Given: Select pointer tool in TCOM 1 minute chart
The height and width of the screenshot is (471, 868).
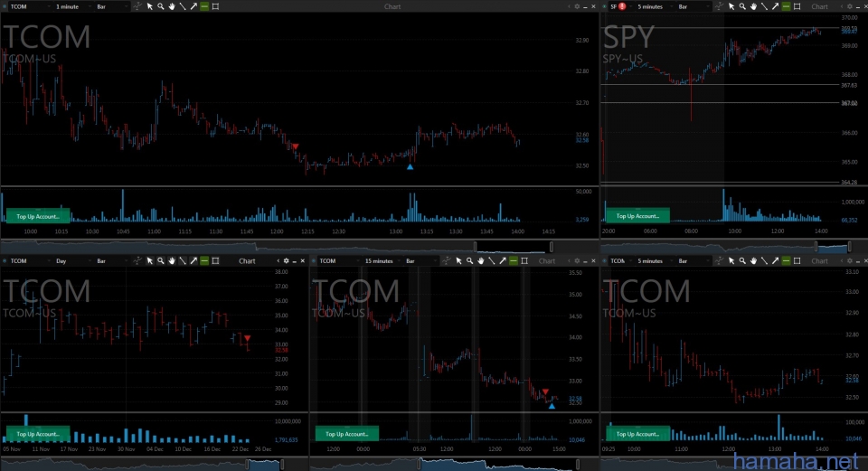Looking at the screenshot, I should tap(149, 6).
